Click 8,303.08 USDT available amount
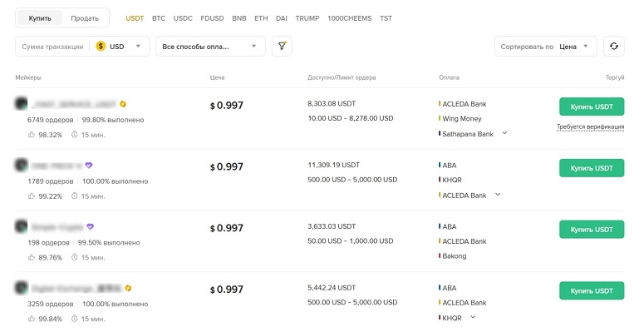This screenshot has width=644, height=332. tap(332, 103)
